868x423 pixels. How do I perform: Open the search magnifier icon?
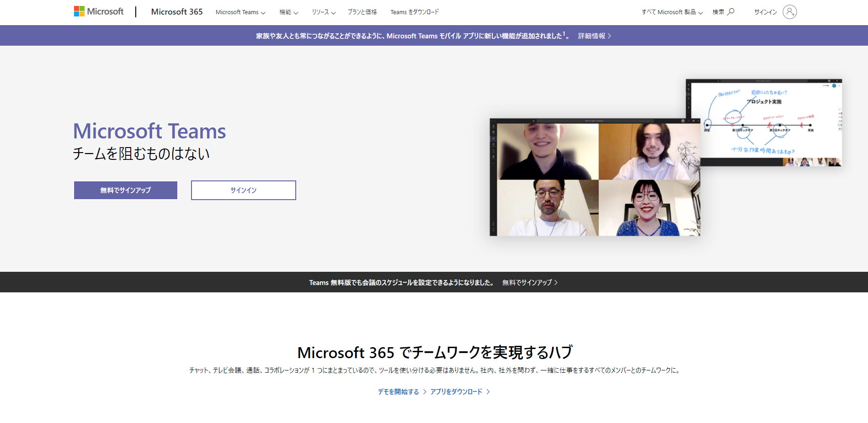pyautogui.click(x=731, y=12)
